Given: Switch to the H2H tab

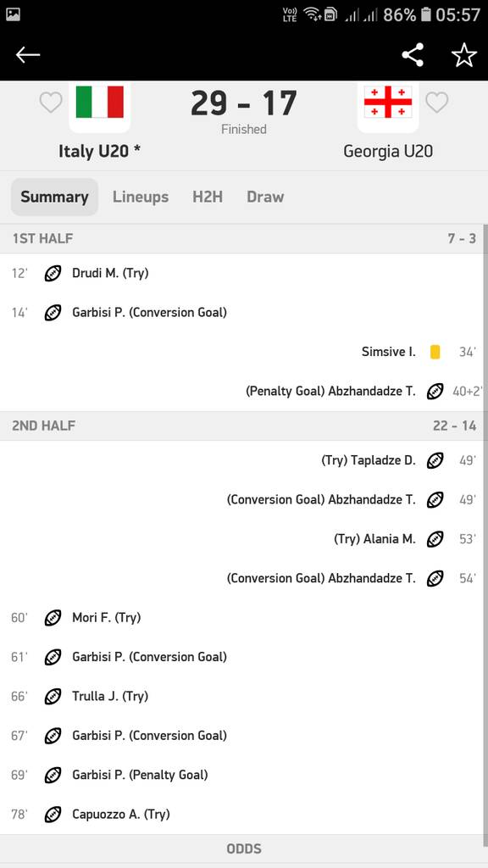Looking at the screenshot, I should point(208,197).
